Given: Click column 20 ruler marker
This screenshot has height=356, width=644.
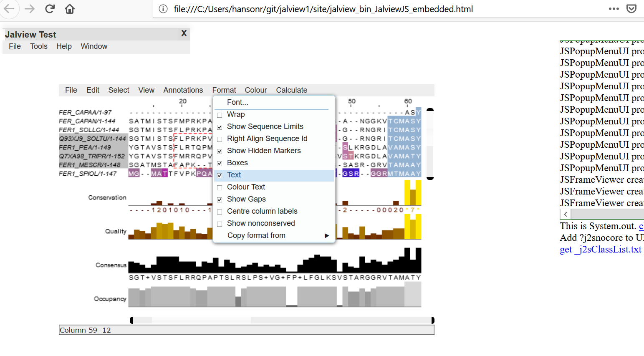Looking at the screenshot, I should click(183, 101).
